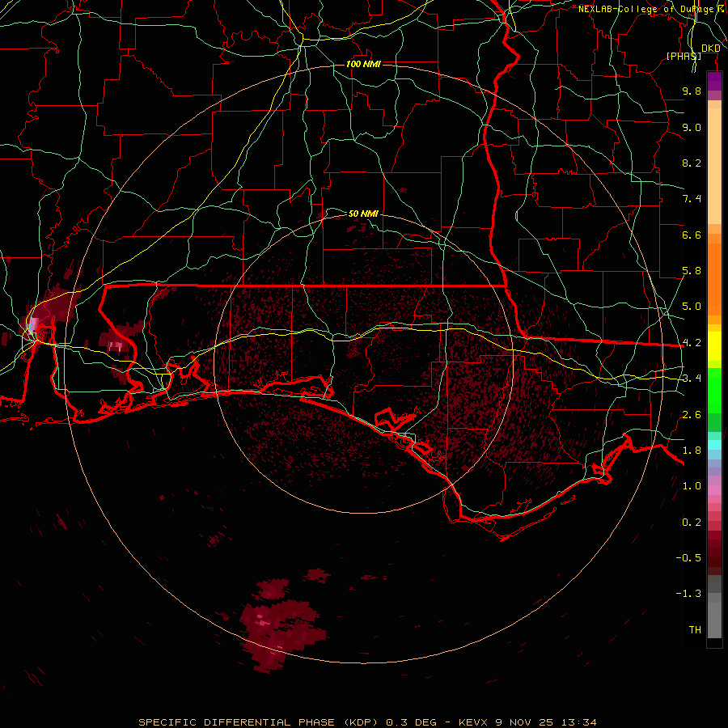Click the 9.8 value on the color scale
This screenshot has height=728, width=728.
[692, 91]
